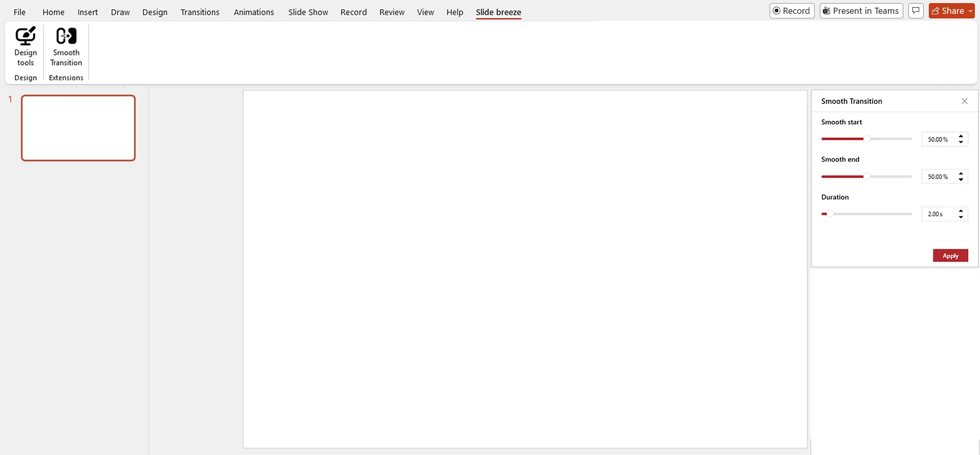The height and width of the screenshot is (455, 980).
Task: Click the Apply button
Action: tap(950, 255)
